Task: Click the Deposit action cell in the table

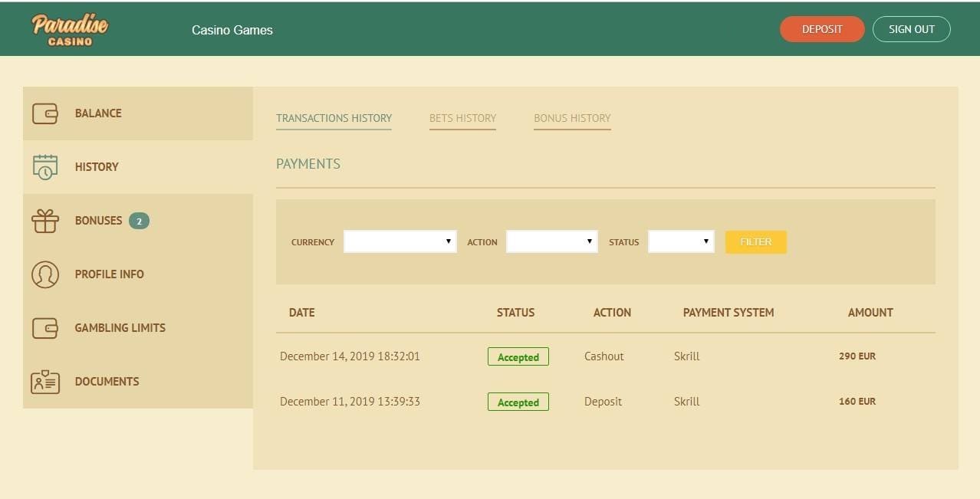Action: [x=603, y=402]
